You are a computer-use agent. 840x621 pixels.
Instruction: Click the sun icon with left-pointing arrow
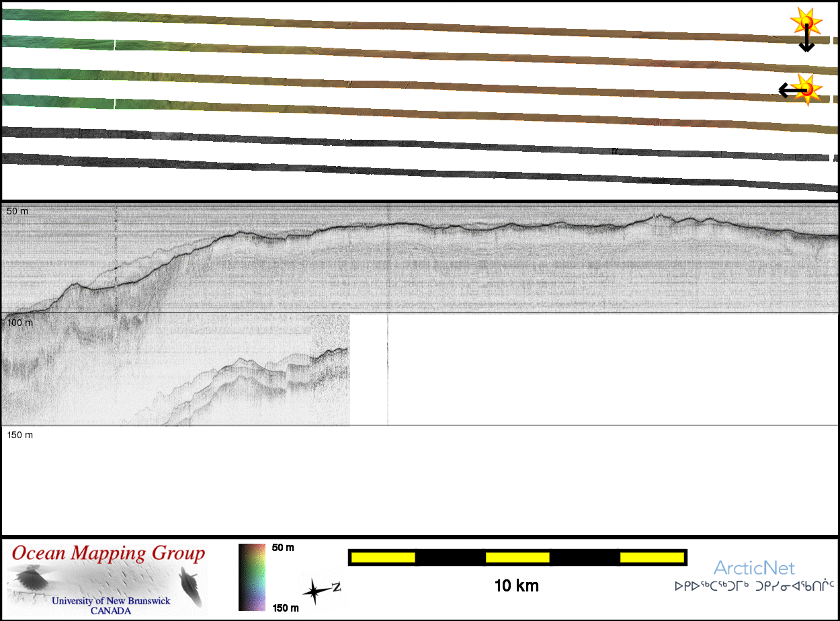point(807,89)
